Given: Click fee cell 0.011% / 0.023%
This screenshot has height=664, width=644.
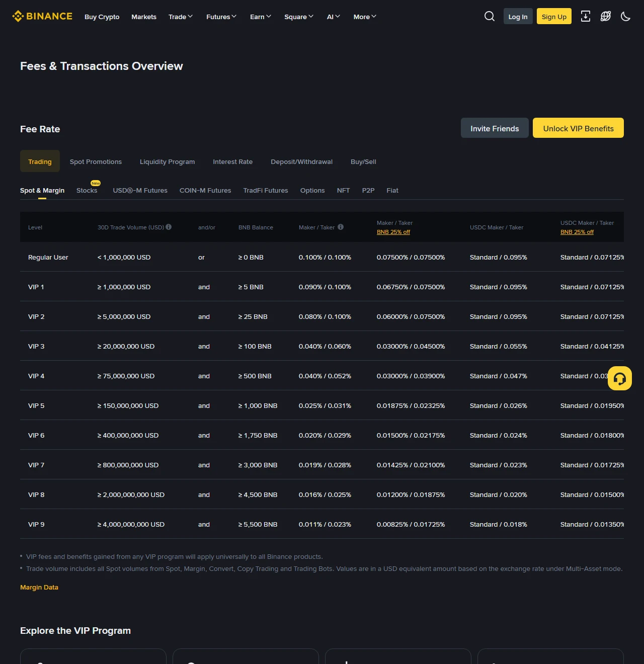Looking at the screenshot, I should coord(325,524).
